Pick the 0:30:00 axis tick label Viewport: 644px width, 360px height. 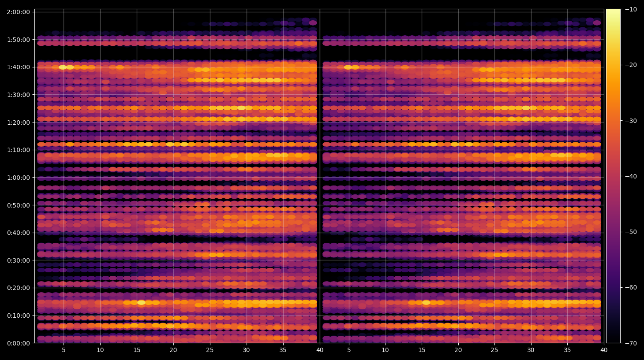18,260
